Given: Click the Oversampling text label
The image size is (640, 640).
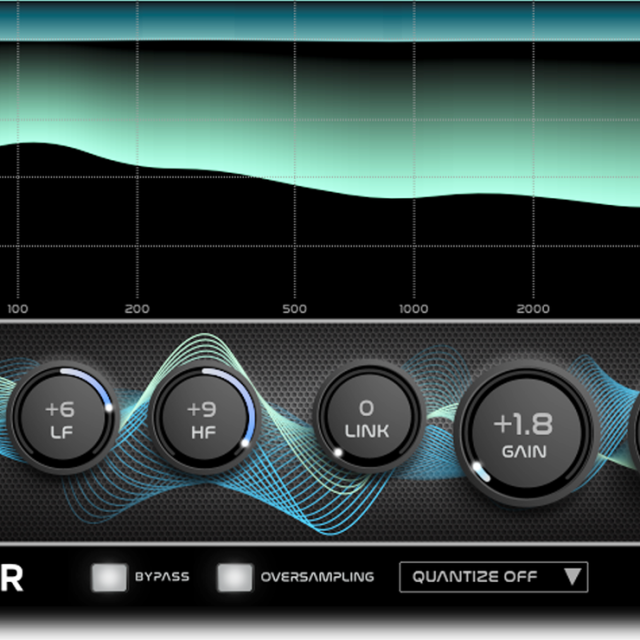Looking at the screenshot, I should (317, 577).
